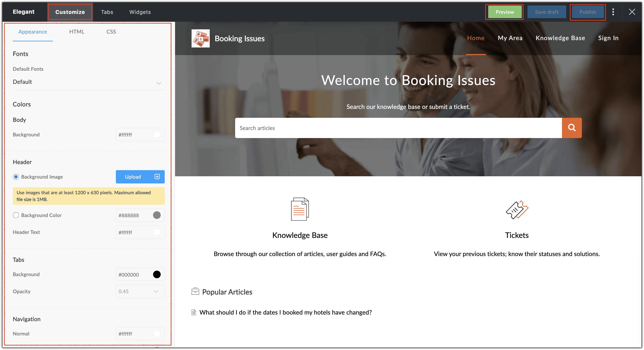Click the Booking Issues logo image
The width and height of the screenshot is (644, 350).
pyautogui.click(x=200, y=38)
